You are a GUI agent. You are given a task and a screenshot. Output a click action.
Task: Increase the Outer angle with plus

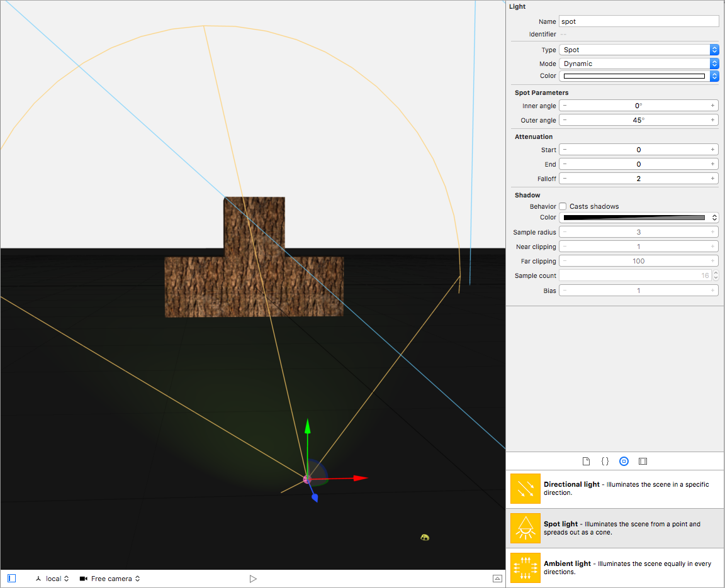[712, 120]
